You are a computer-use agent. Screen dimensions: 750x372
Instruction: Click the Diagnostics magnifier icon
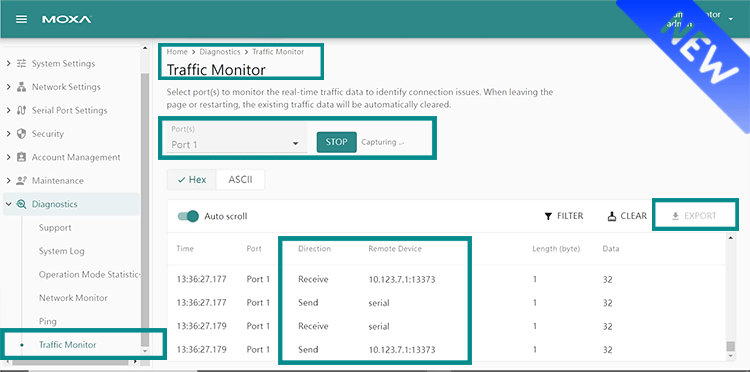tap(22, 204)
